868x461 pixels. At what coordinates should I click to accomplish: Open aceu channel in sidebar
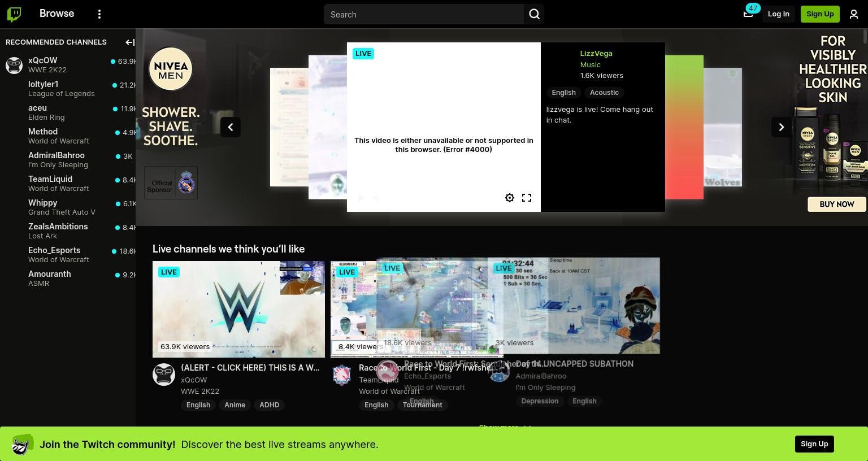[68, 112]
